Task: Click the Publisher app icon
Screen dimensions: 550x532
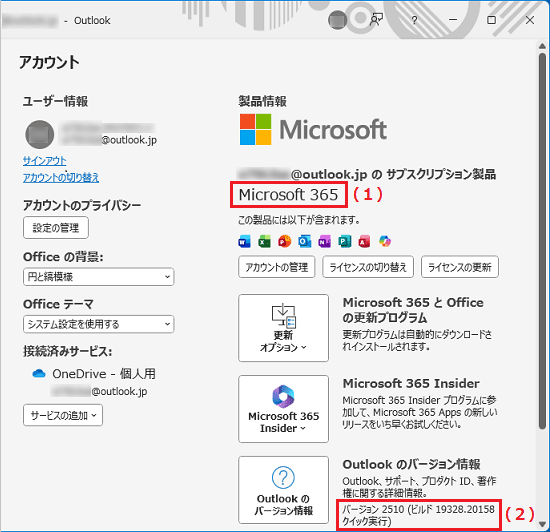Action: tap(344, 242)
